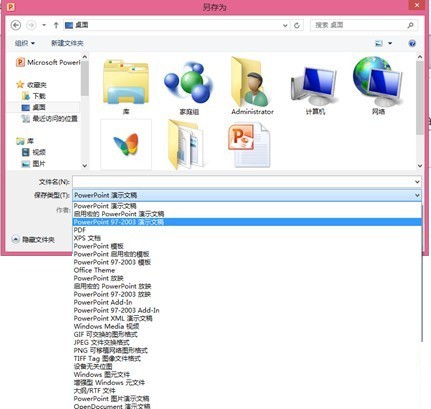The height and width of the screenshot is (409, 431).
Task: Click the search magnifier icon
Action: coord(410,25)
